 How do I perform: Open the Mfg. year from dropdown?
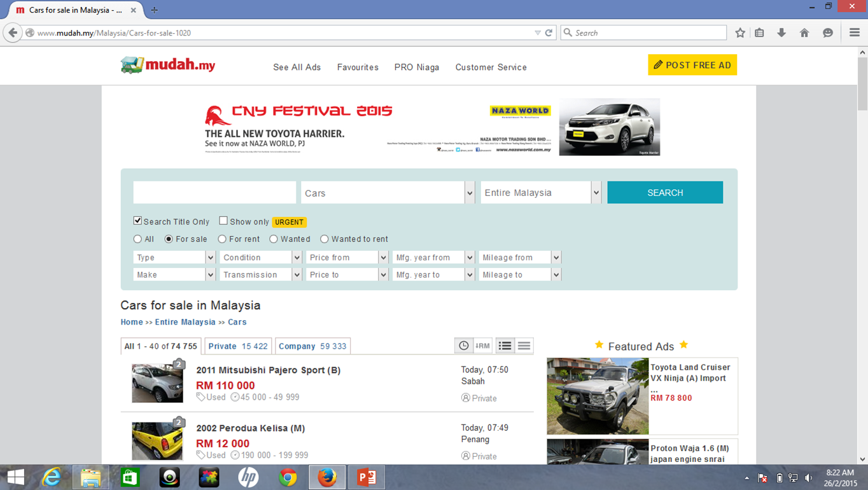coord(433,258)
